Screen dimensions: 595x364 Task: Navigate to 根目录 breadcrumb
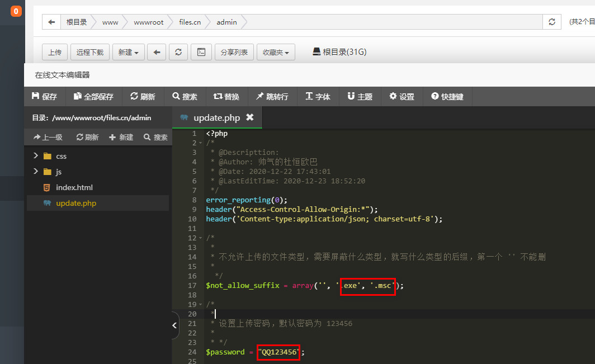pos(77,22)
